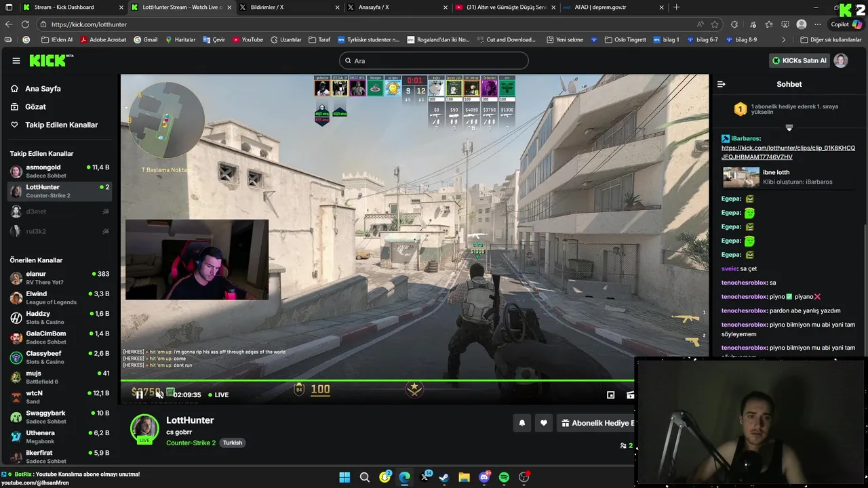This screenshot has width=868, height=488.
Task: Toggle notifications bell for LottHunter
Action: [521, 423]
